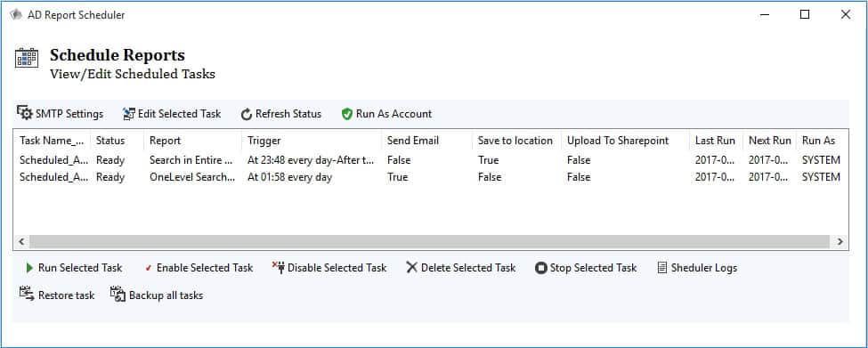
Task: Click the 'At 23:48 every day-After t...' trigger cell
Action: pos(311,160)
